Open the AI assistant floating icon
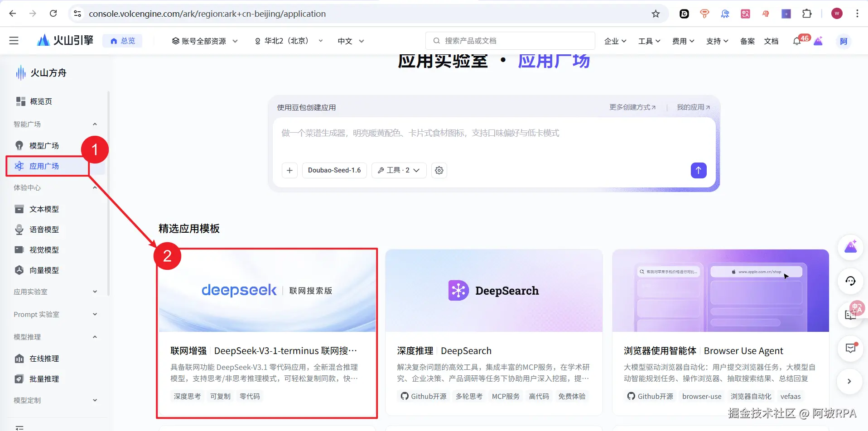Image resolution: width=868 pixels, height=431 pixels. [x=850, y=247]
